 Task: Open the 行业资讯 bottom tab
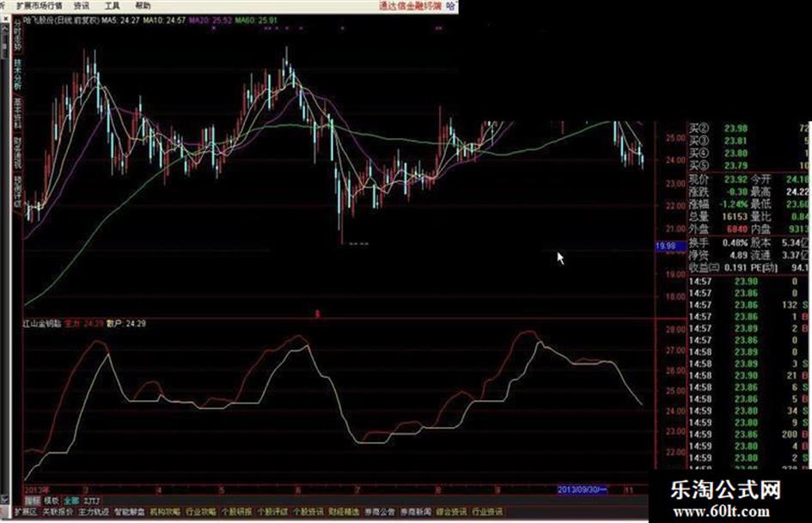pos(487,512)
